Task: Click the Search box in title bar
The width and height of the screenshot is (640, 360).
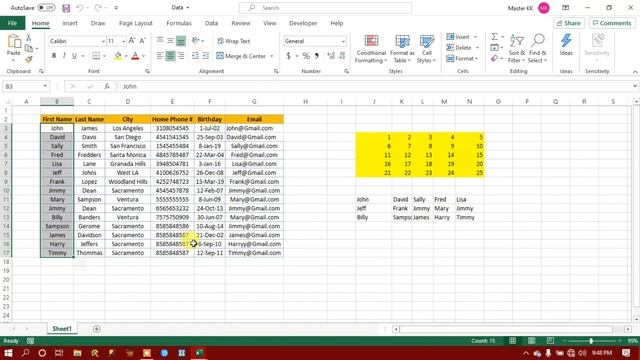Action: click(325, 8)
